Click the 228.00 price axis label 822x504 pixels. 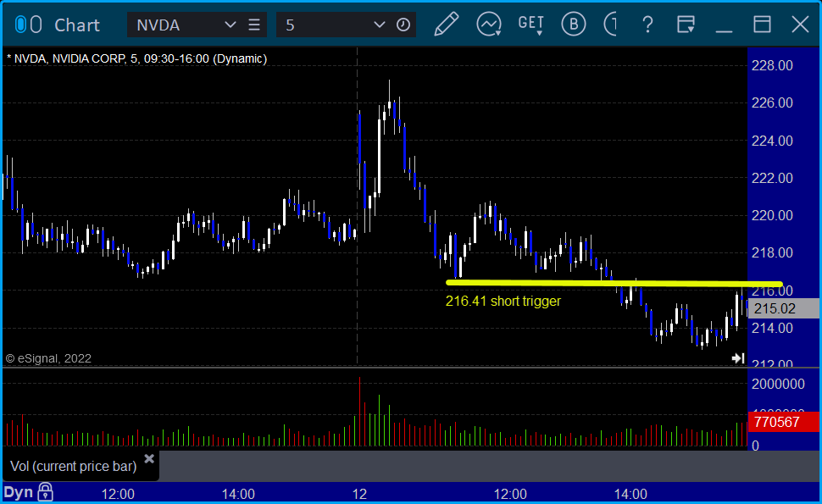click(x=772, y=65)
